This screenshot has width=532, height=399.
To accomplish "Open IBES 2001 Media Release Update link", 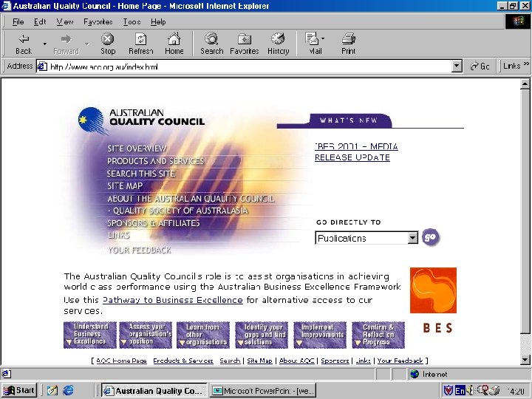I will (356, 152).
